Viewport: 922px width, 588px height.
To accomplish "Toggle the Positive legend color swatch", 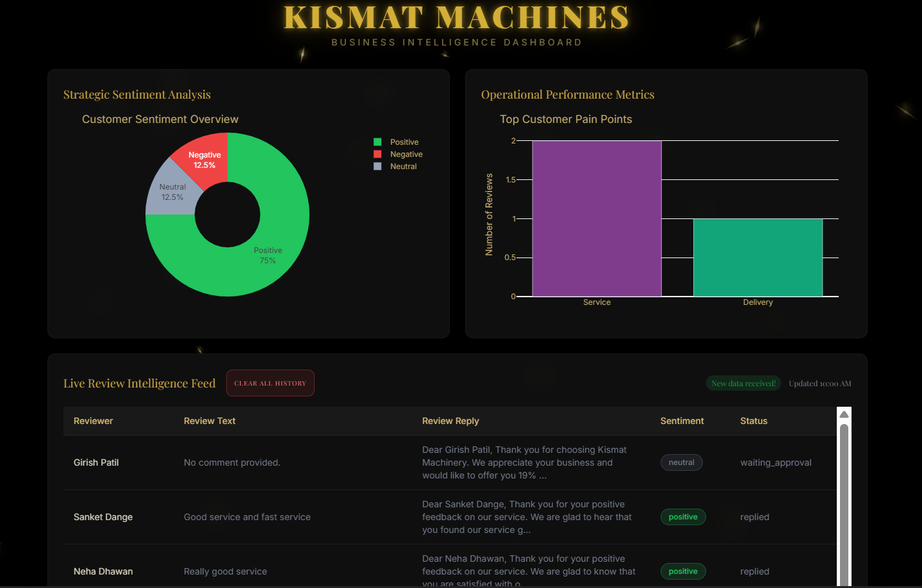I will [377, 142].
